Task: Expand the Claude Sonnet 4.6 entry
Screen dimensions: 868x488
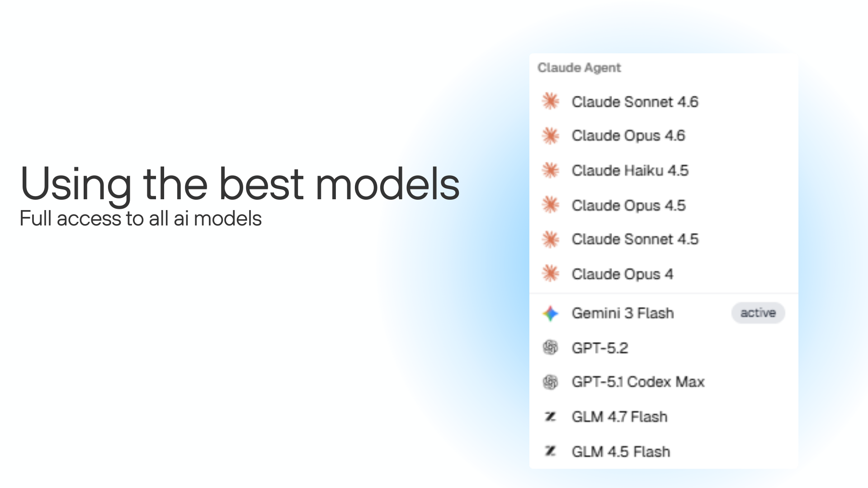Action: coord(635,102)
